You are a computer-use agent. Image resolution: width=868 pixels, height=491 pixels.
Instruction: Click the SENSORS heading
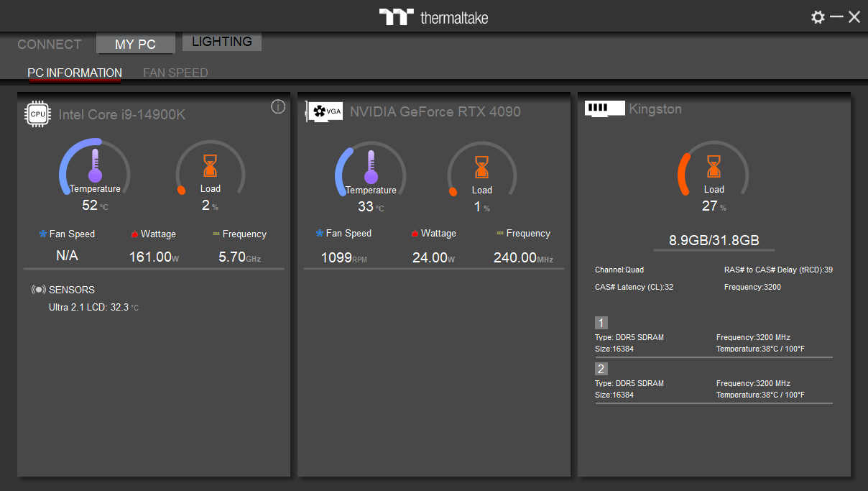pos(72,290)
